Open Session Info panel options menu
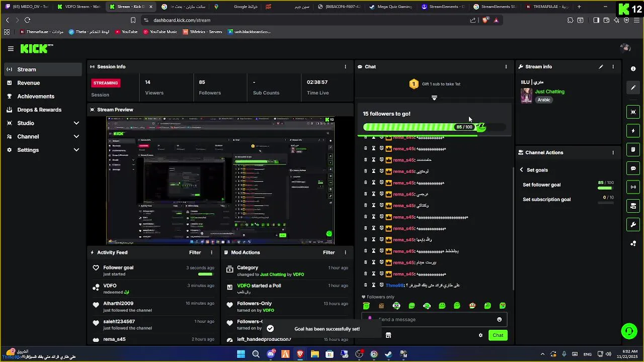 click(x=345, y=66)
